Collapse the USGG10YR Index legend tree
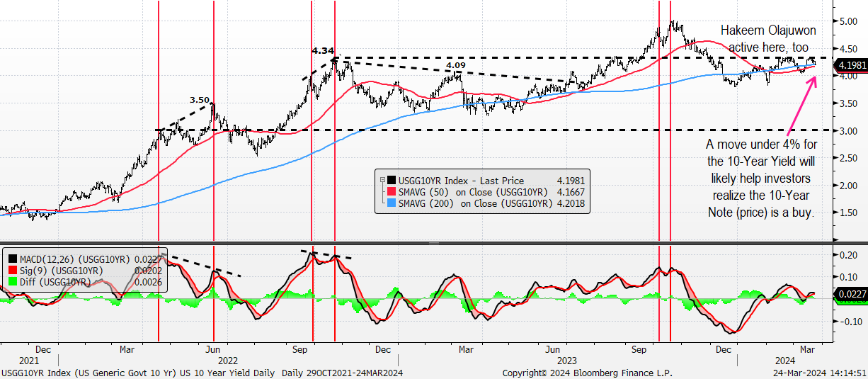This screenshot has height=379, width=868. click(x=382, y=181)
